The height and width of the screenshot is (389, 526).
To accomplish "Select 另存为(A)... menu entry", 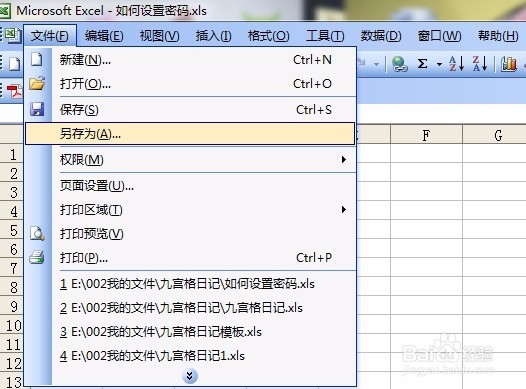I will [x=190, y=134].
